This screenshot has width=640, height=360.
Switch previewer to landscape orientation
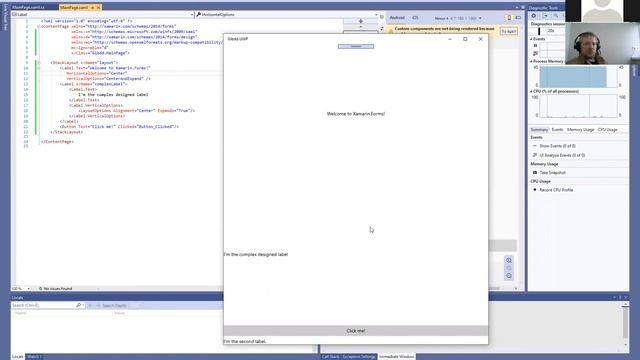point(518,18)
